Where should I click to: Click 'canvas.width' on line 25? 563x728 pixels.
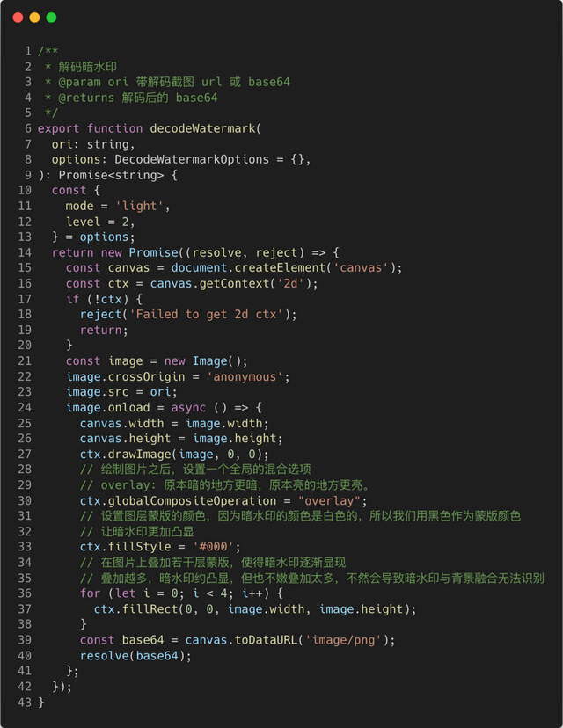[121, 424]
